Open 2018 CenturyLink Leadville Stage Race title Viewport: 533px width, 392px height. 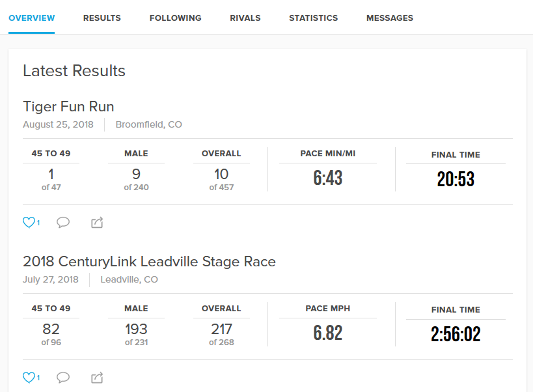(x=149, y=262)
